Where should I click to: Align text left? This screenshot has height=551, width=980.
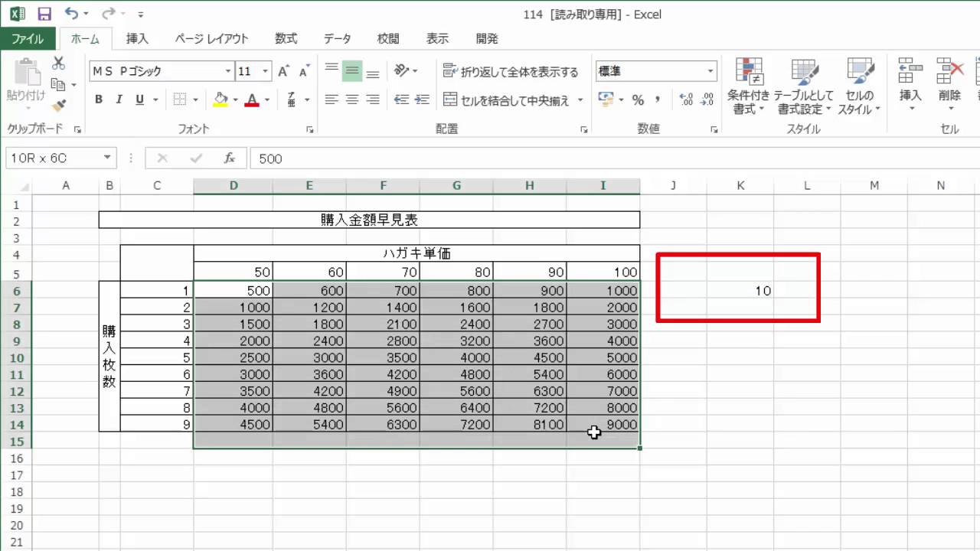(x=332, y=99)
